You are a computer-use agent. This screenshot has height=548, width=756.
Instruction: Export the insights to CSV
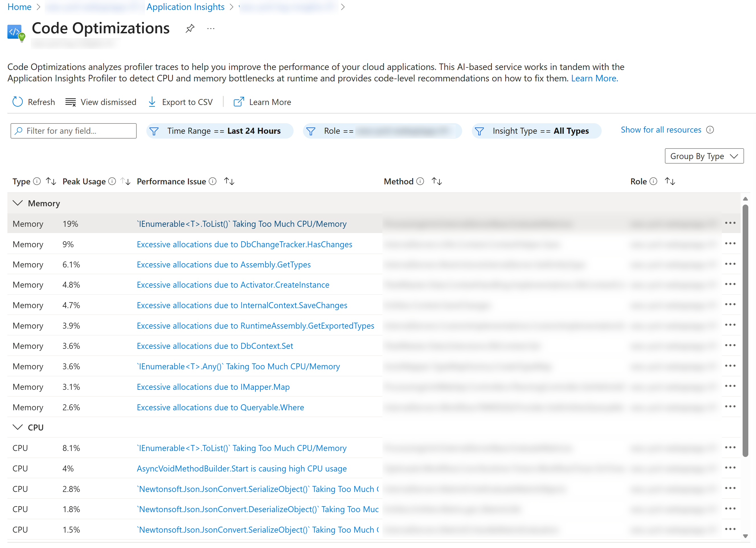coord(180,102)
